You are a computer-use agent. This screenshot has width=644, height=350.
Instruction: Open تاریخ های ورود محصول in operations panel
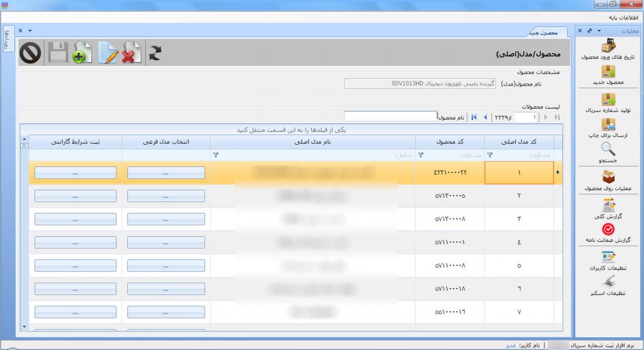[608, 49]
